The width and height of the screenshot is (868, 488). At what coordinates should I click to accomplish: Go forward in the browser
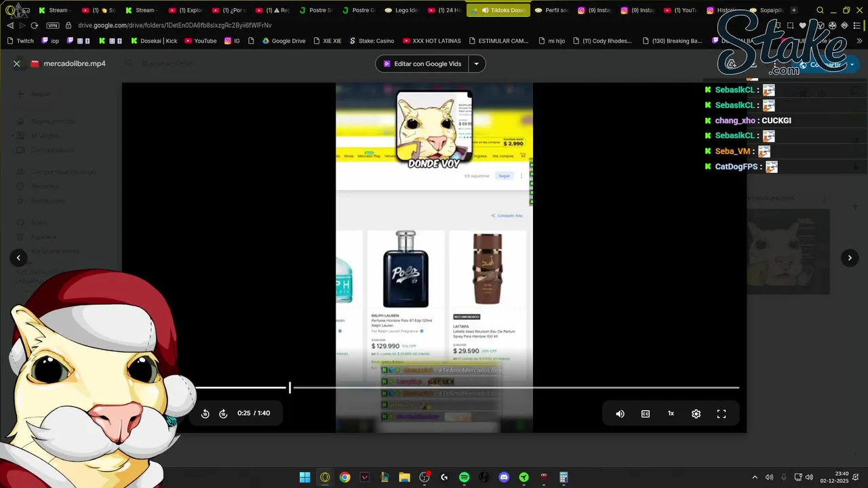[22, 25]
